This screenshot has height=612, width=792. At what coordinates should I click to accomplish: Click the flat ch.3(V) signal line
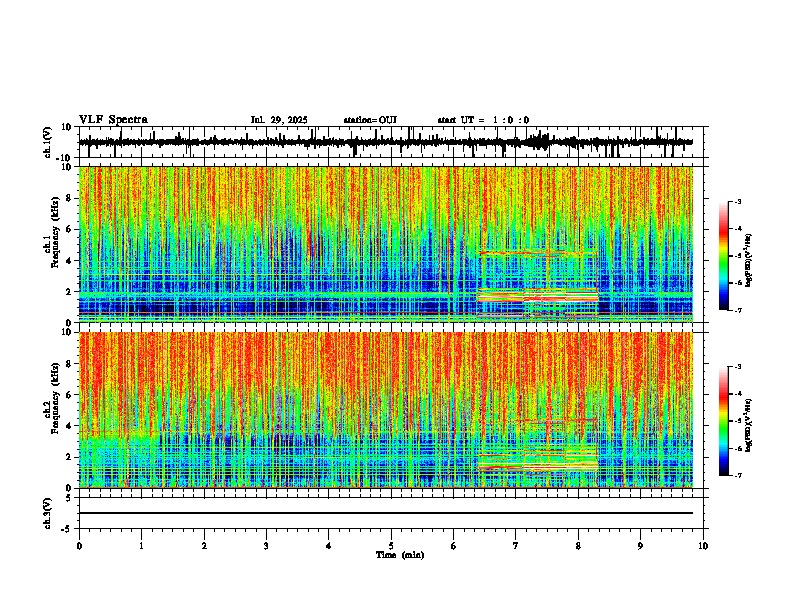386,513
